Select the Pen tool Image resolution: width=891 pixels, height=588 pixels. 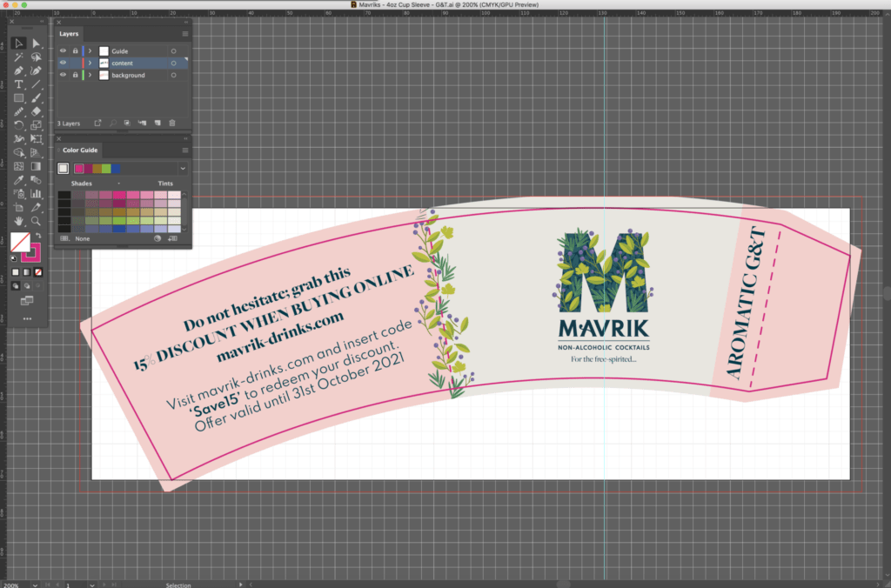point(18,70)
